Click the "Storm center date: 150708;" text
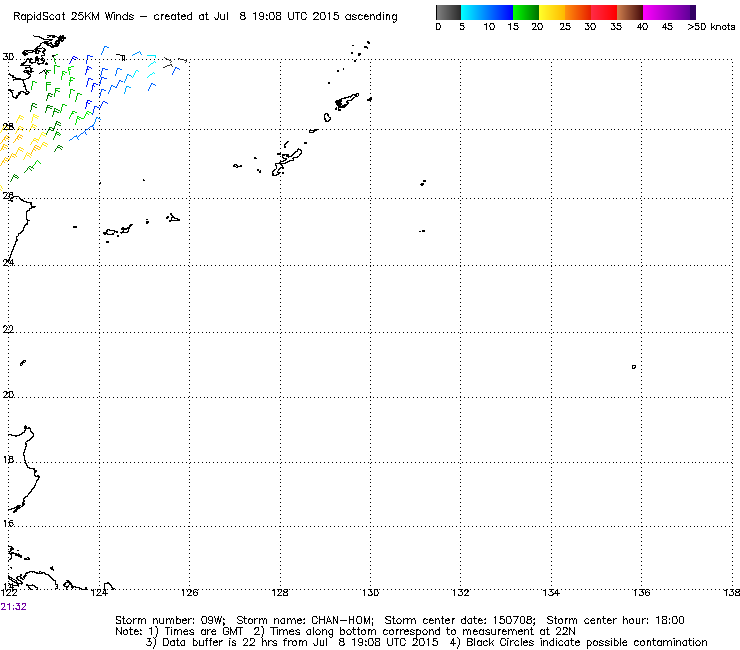 [460, 620]
